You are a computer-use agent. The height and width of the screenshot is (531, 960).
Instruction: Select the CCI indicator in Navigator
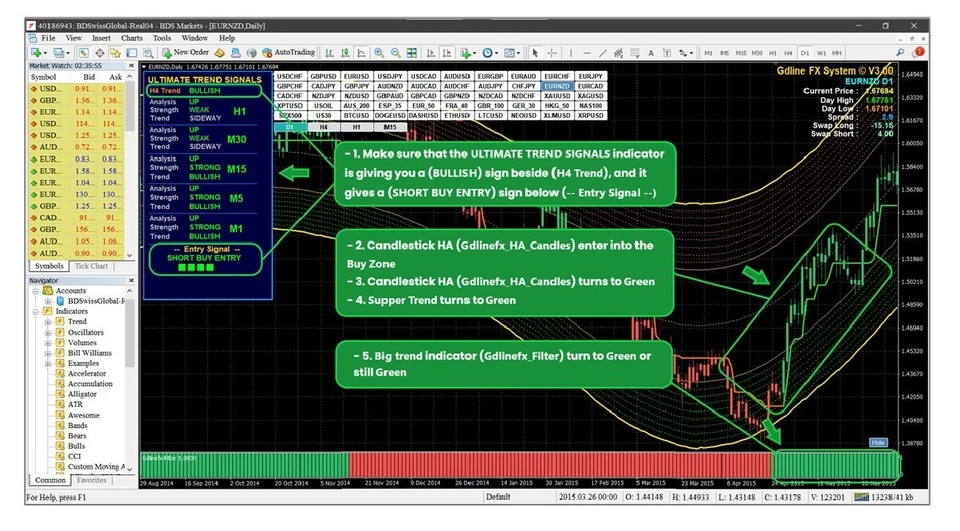coord(74,456)
